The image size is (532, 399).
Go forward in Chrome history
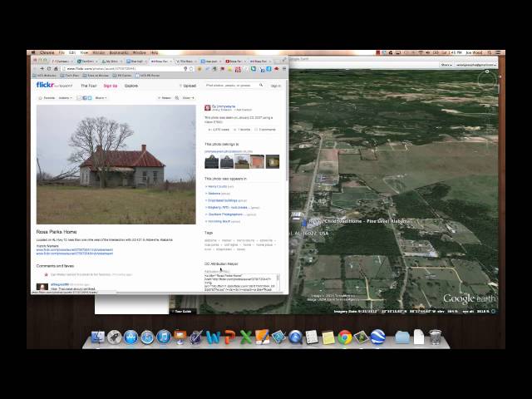coord(42,68)
